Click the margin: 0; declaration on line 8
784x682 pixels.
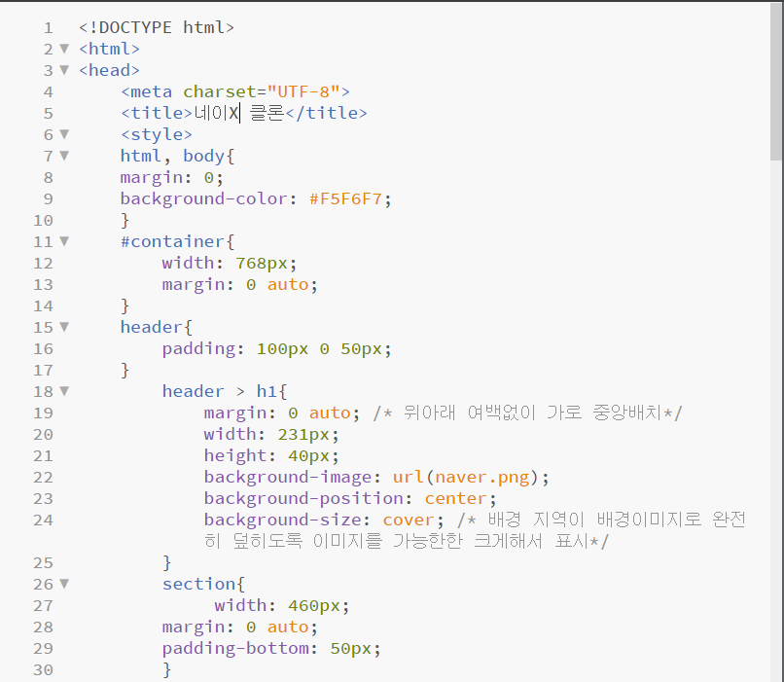[x=171, y=177]
